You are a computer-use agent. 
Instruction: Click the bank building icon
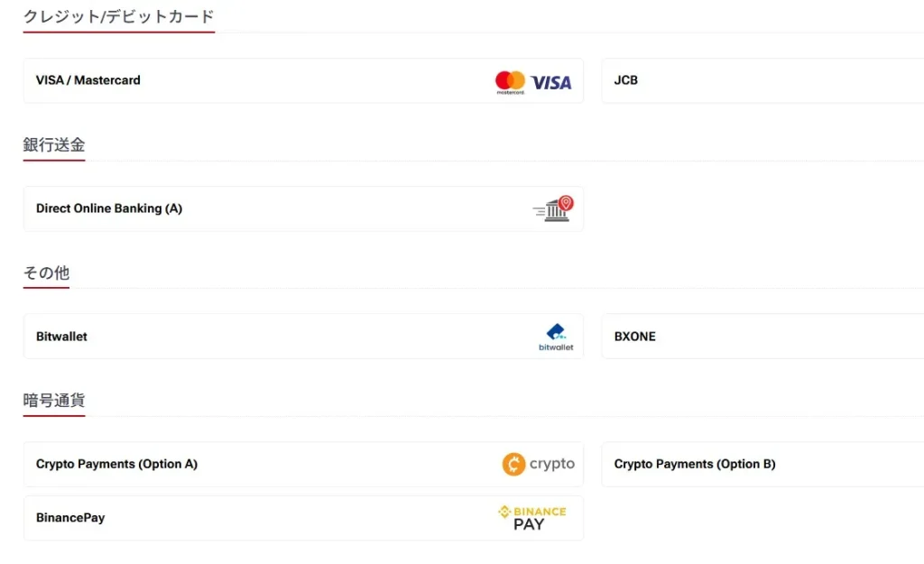tap(555, 212)
